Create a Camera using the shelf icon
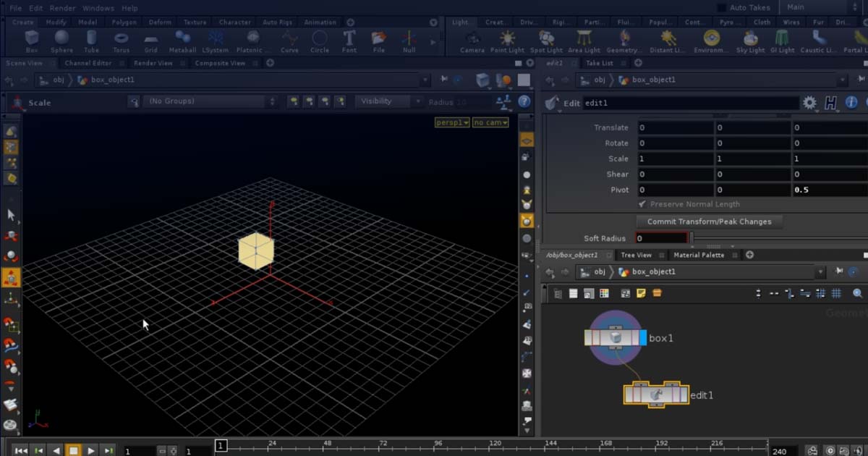The width and height of the screenshot is (868, 456). click(472, 41)
